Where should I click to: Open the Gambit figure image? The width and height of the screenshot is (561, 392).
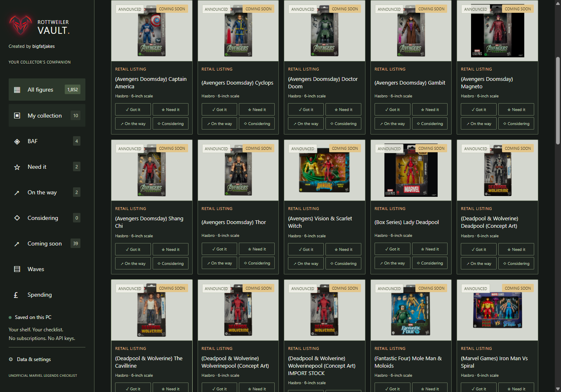411,31
